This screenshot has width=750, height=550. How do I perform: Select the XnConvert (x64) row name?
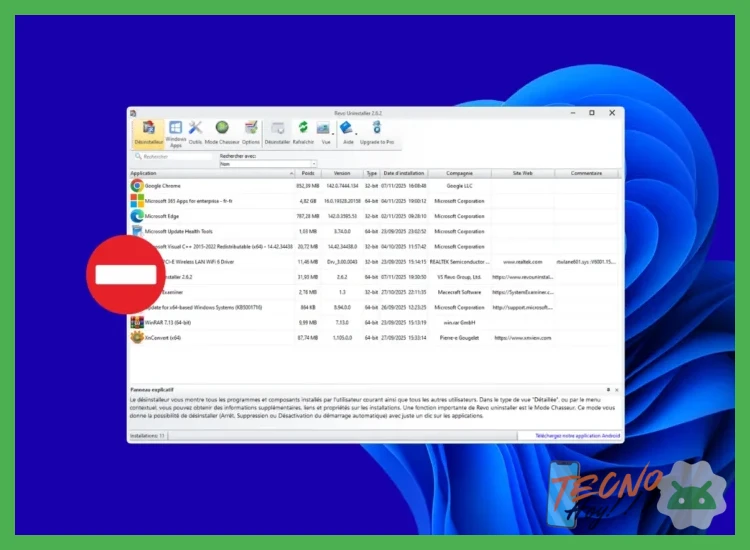[x=163, y=338]
